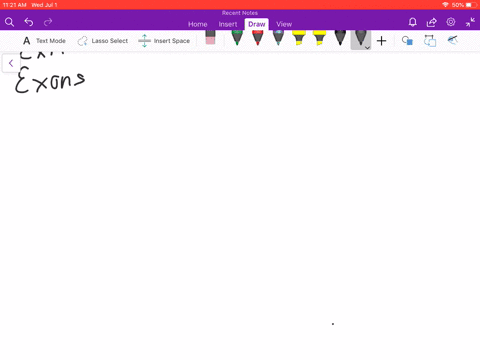Open the Shapes tool

407,41
